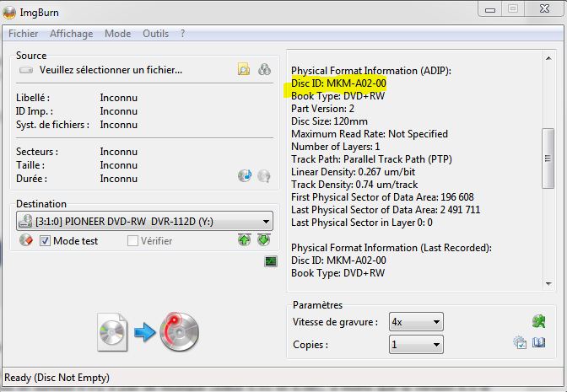The image size is (567, 392).
Task: Click 'Veuillez sélectionner un fichier...' text
Action: click(111, 70)
